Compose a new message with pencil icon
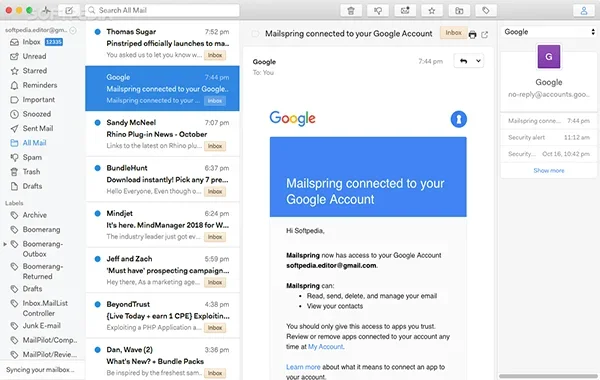Screen dimensions: 600x380 (x=69, y=10)
